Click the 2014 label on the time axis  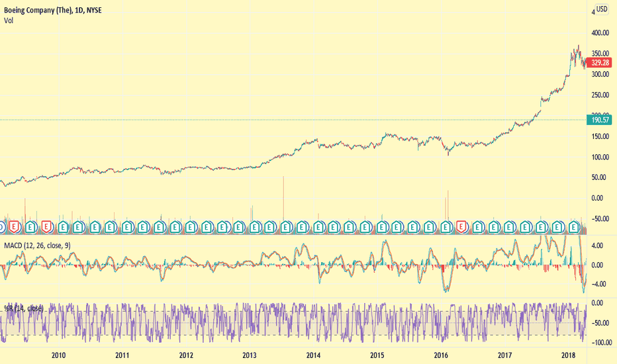tap(313, 355)
